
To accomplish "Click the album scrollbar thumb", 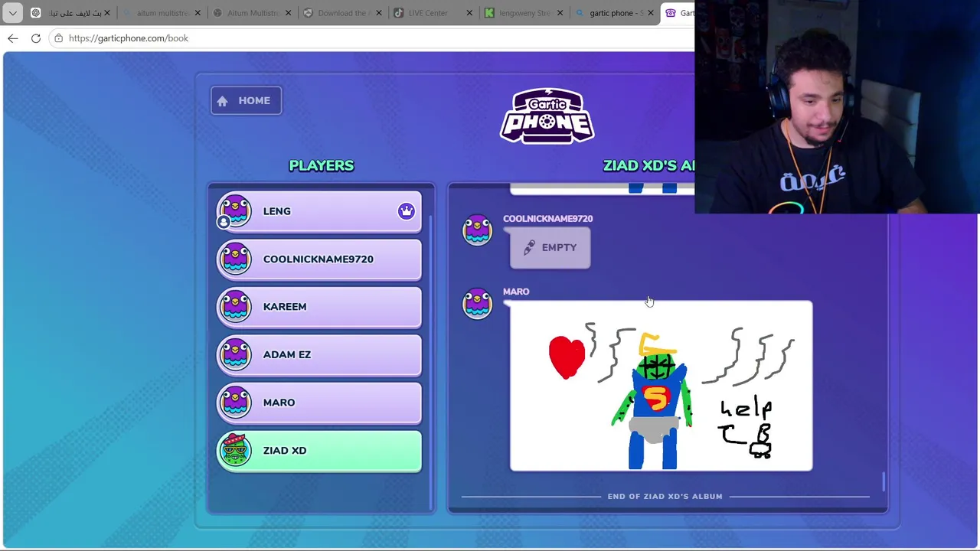I will coord(884,481).
